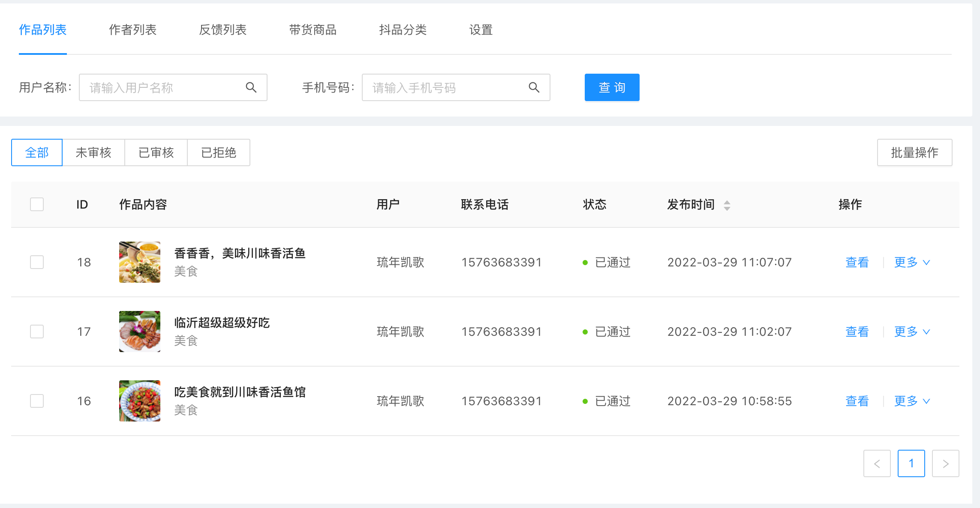Click the timestamp 2022-03-29 11:07:07
980x508 pixels.
[x=730, y=262]
